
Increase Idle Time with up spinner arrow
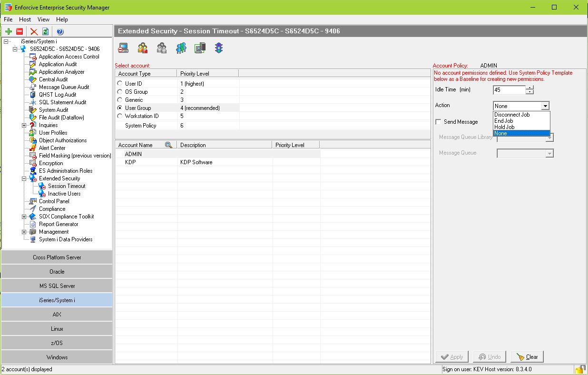point(530,88)
